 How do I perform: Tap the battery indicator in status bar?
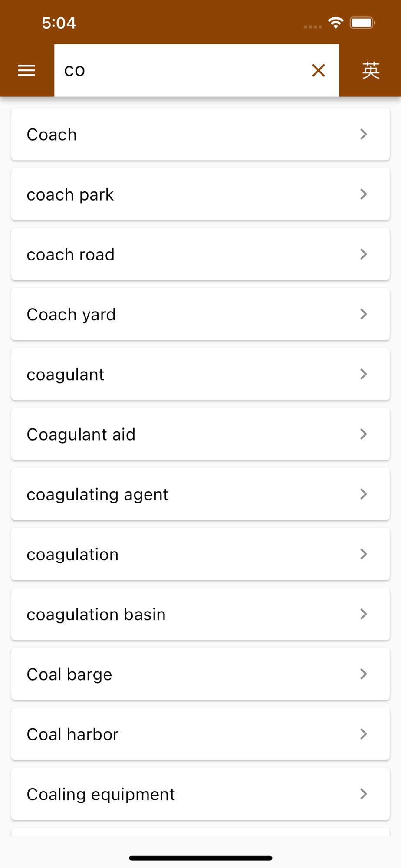pos(362,23)
